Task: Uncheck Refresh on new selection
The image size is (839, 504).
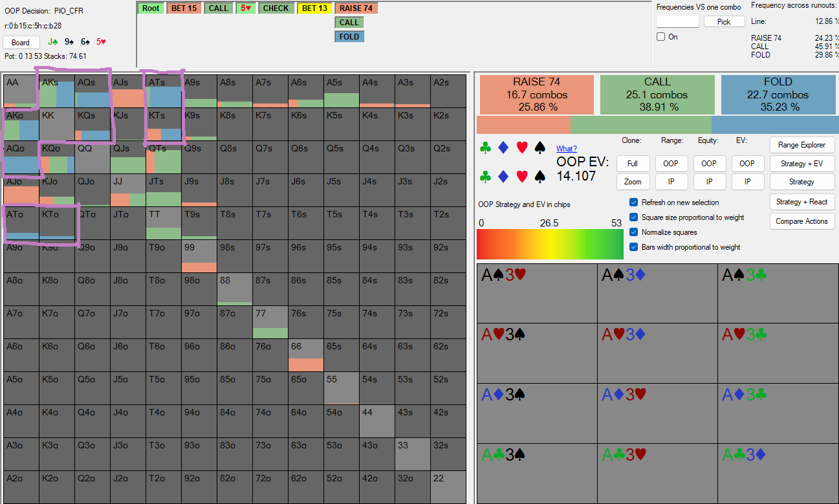Action: point(634,203)
